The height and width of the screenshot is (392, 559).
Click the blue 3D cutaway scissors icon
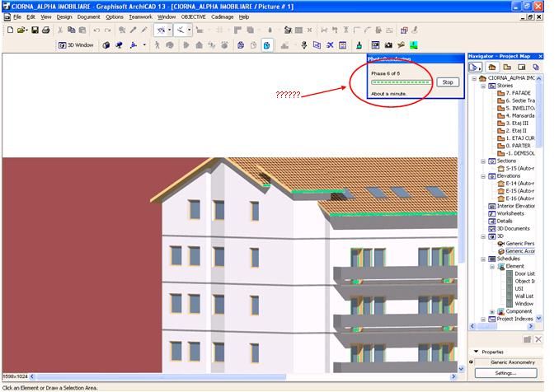tap(330, 45)
